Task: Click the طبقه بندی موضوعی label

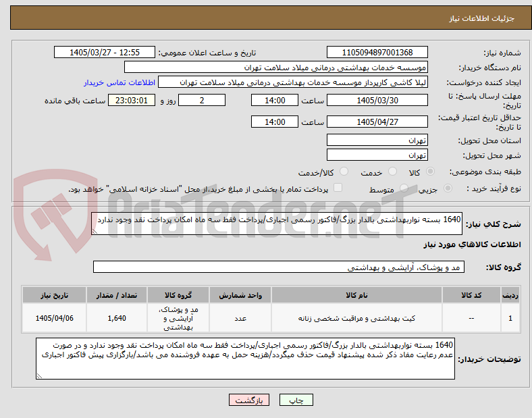Action: tap(485, 172)
